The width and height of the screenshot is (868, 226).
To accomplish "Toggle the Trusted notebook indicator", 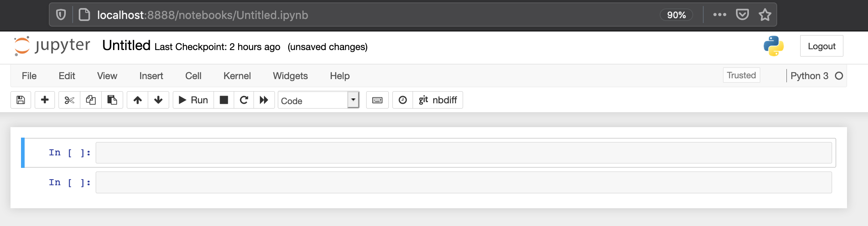I will [741, 75].
